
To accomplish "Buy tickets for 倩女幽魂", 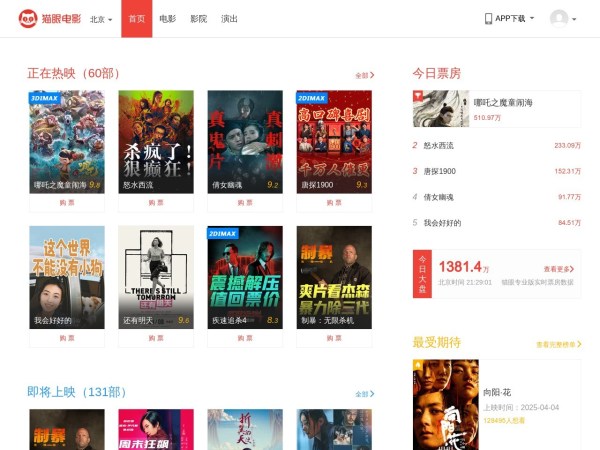I will (x=245, y=202).
